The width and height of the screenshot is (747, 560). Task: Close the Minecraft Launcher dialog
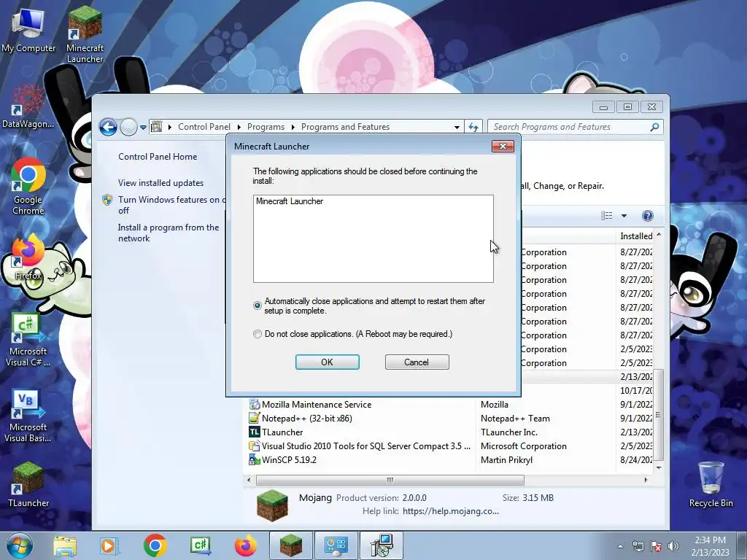click(x=503, y=146)
